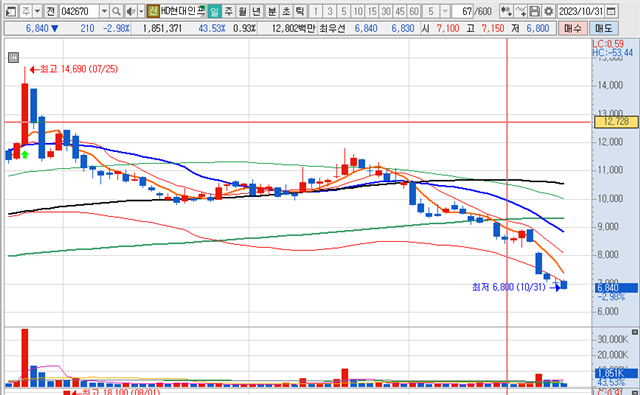Click the -2.98% change value in quote bar
This screenshot has width=640, height=395.
click(116, 29)
